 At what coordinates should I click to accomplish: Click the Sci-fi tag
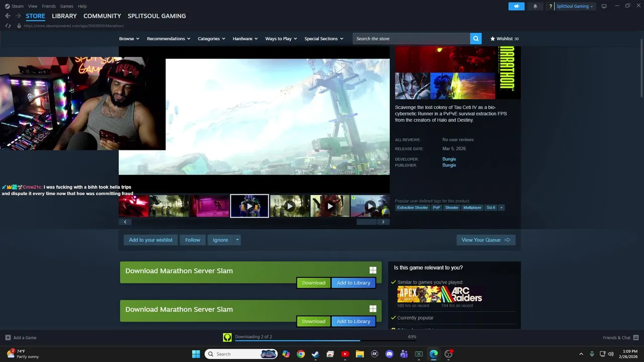click(491, 208)
